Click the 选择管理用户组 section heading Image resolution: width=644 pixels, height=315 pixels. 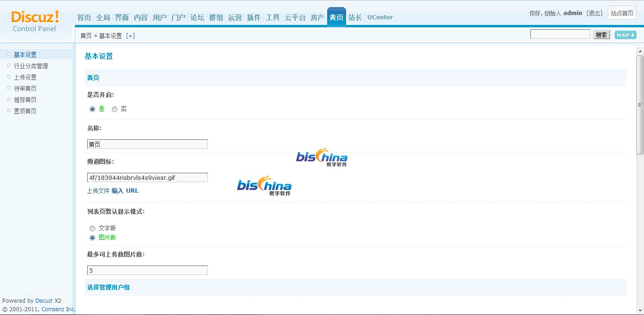pos(108,287)
